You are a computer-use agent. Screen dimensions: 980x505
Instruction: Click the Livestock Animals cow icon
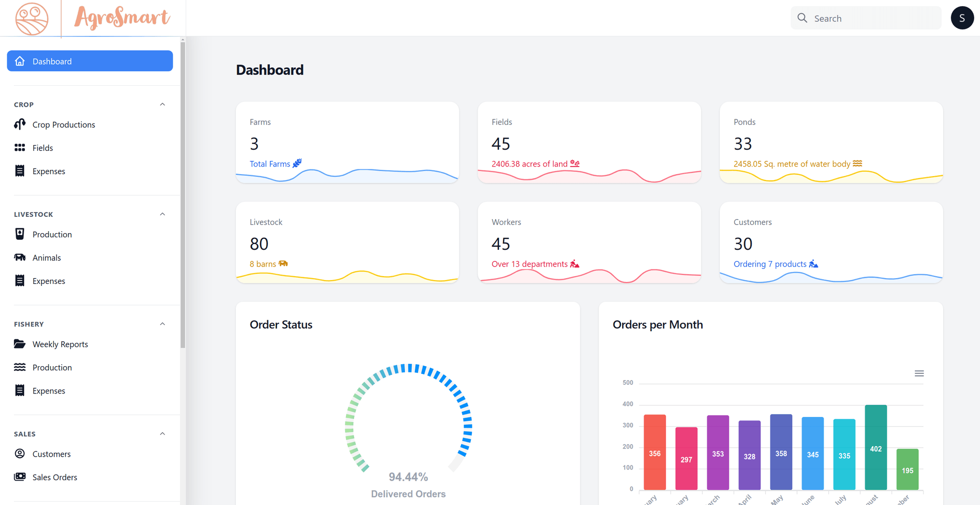pos(20,258)
